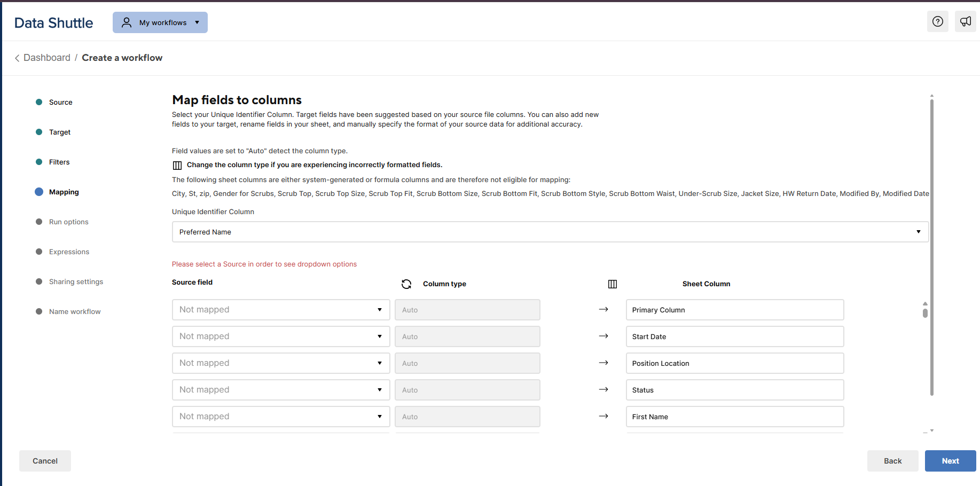The image size is (980, 486).
Task: Click the First Name sheet column field
Action: coord(735,417)
